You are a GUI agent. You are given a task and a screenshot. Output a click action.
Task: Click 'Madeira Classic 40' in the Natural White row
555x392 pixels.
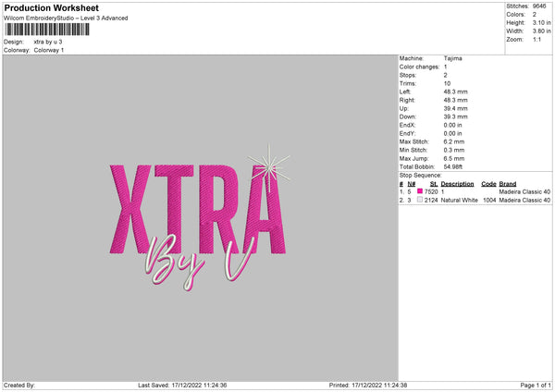524,201
